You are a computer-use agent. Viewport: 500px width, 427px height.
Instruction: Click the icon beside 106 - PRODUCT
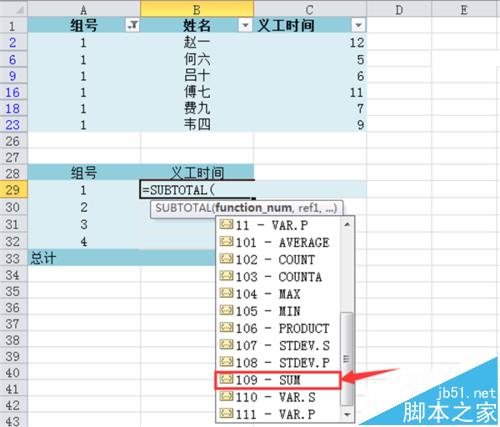point(226,327)
